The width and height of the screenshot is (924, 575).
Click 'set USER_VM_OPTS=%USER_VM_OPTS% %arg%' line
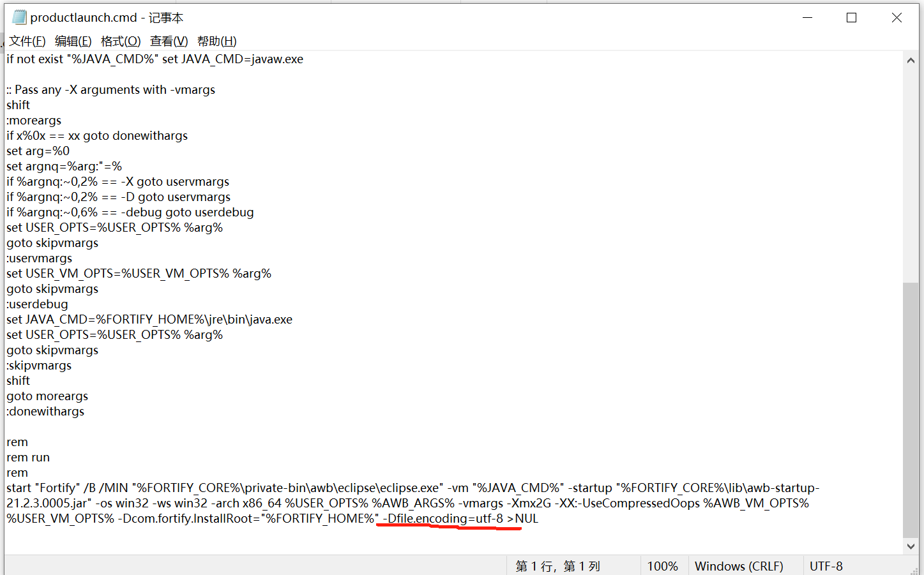pos(139,274)
